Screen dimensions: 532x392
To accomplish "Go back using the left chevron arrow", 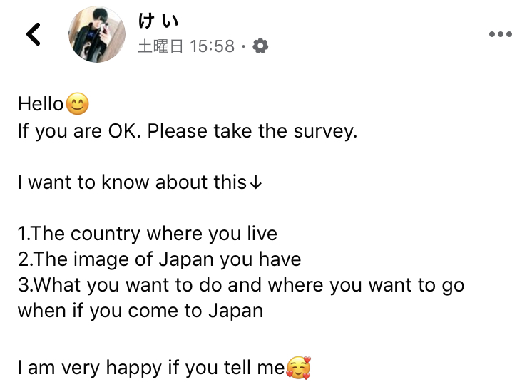I will [34, 34].
